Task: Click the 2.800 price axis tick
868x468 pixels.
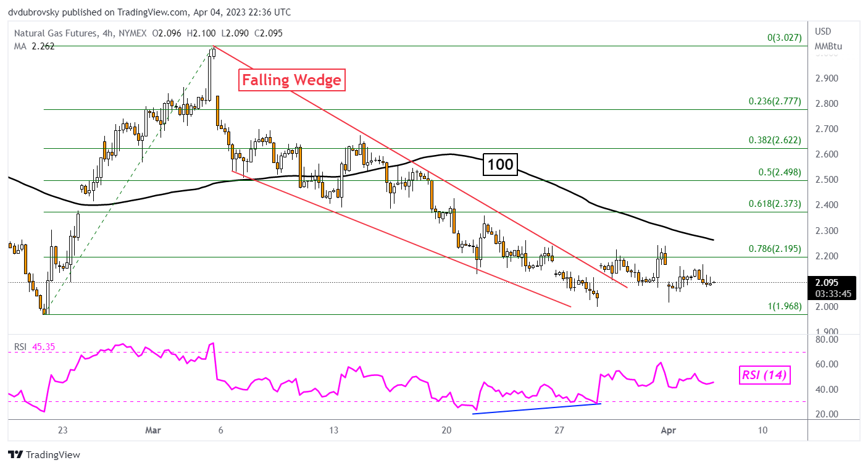Action: (x=825, y=104)
